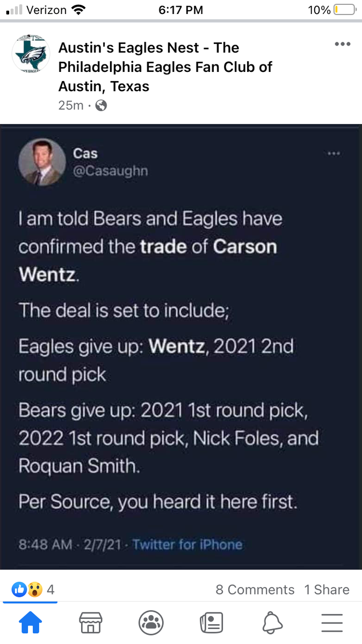
Task: Open the Notifications bell
Action: 272,623
